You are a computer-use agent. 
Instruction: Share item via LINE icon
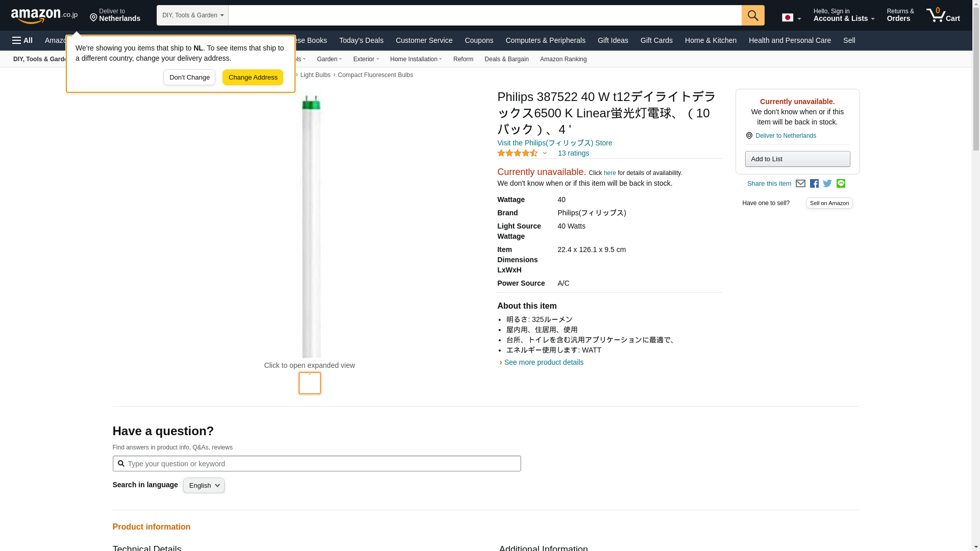coord(841,184)
